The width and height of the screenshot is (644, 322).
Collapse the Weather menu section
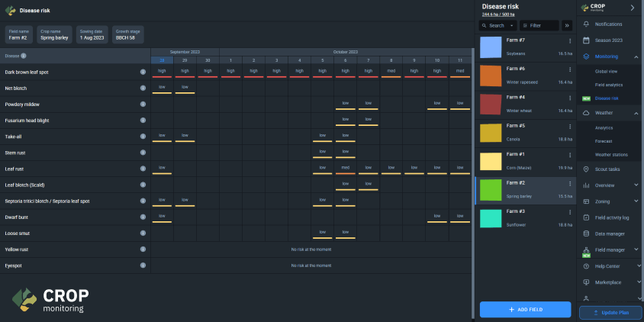tap(636, 113)
